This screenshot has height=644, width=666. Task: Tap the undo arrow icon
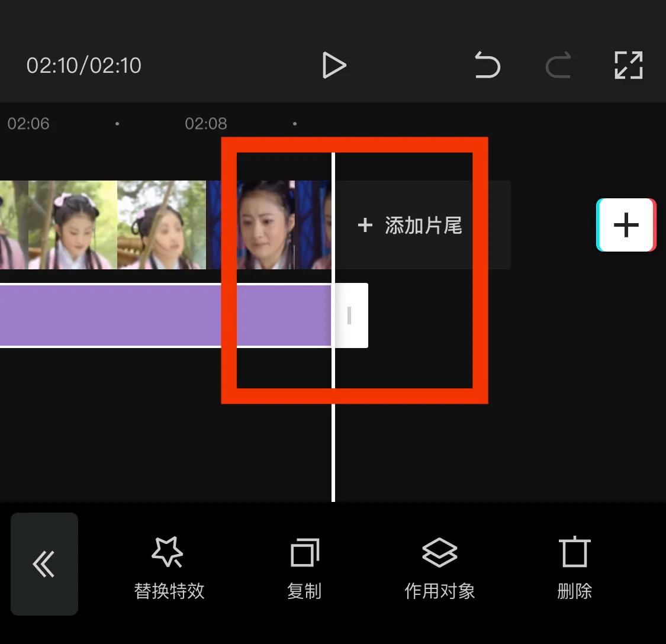487,65
